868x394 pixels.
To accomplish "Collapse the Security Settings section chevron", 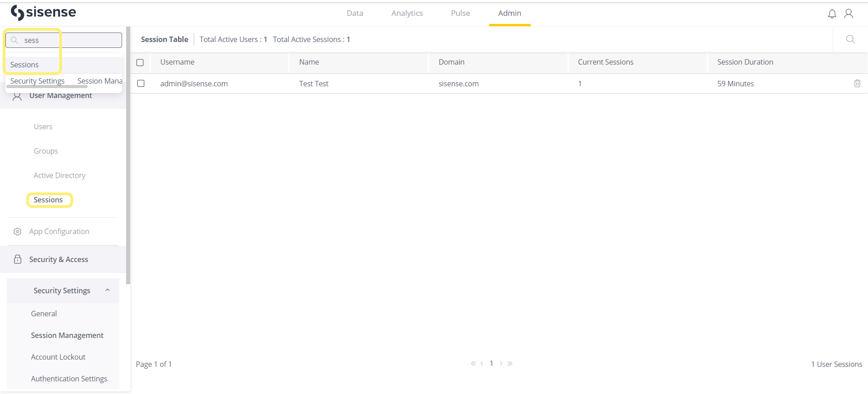I will tap(108, 291).
